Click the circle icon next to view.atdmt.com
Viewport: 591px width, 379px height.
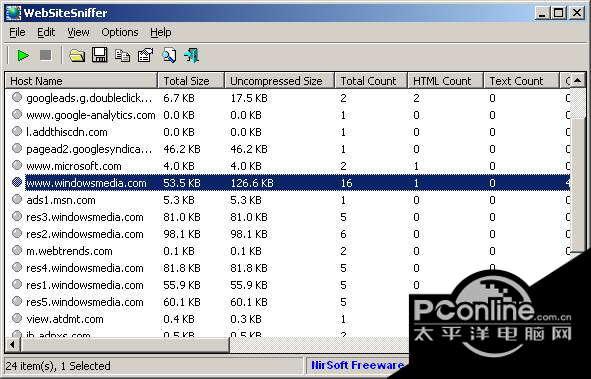pos(17,318)
